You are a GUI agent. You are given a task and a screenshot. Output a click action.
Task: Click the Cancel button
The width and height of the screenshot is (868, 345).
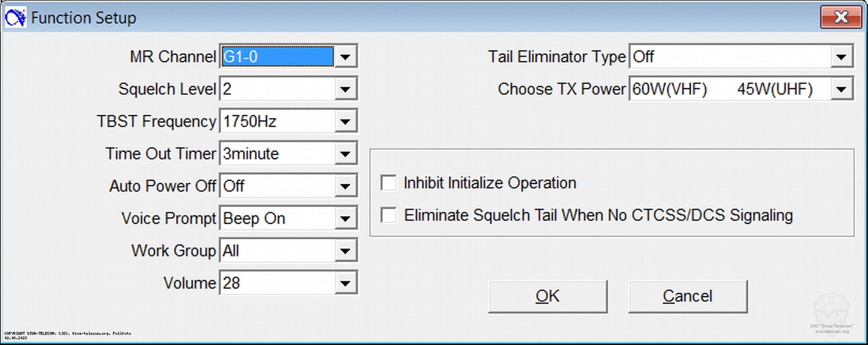[x=687, y=296]
